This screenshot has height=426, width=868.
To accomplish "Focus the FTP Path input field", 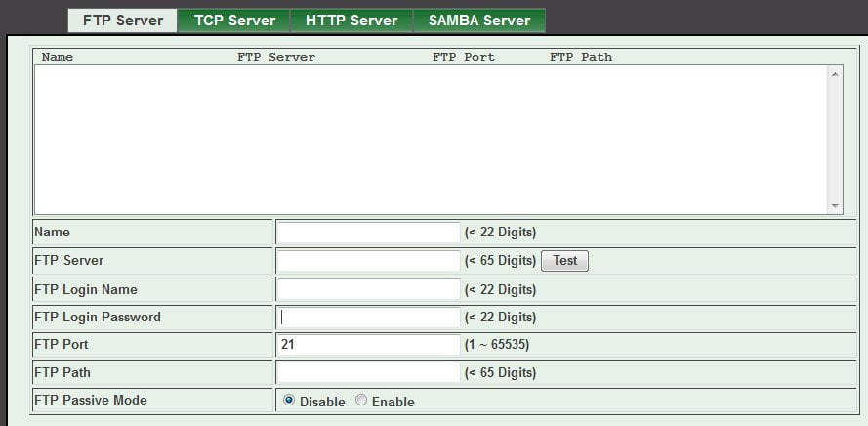I will (368, 372).
